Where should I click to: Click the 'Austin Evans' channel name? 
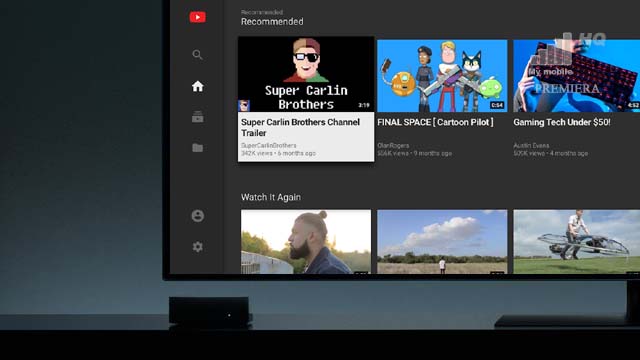531,145
